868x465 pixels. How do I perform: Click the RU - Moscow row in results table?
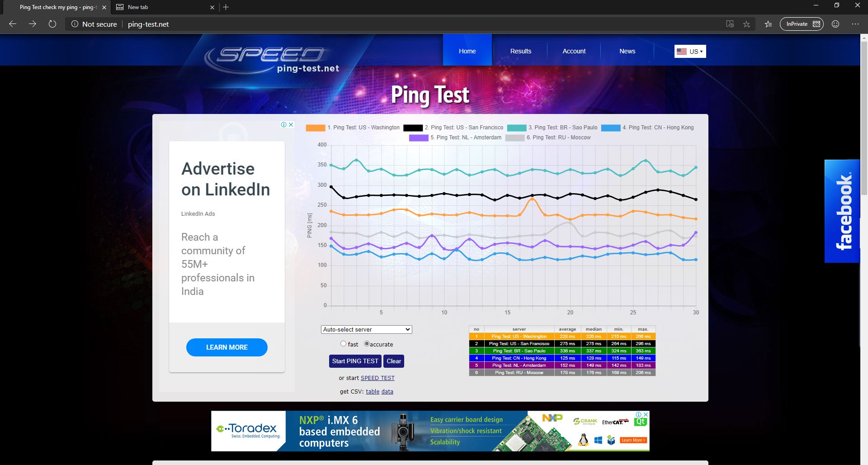562,373
